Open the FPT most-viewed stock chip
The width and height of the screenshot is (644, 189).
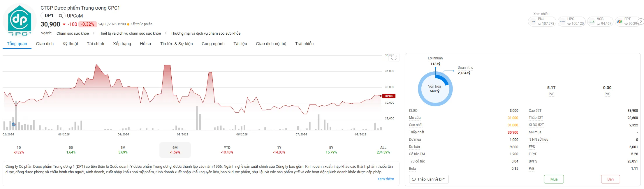(627, 22)
